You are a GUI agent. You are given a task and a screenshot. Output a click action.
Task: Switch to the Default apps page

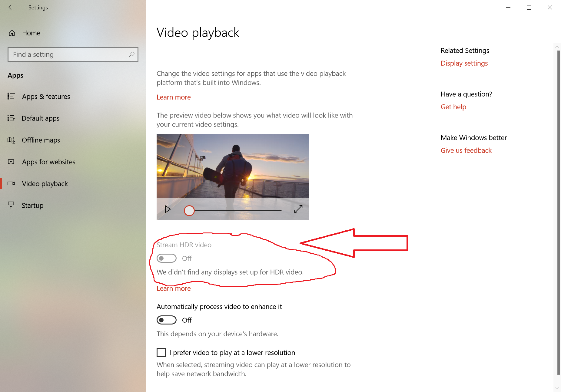(40, 118)
